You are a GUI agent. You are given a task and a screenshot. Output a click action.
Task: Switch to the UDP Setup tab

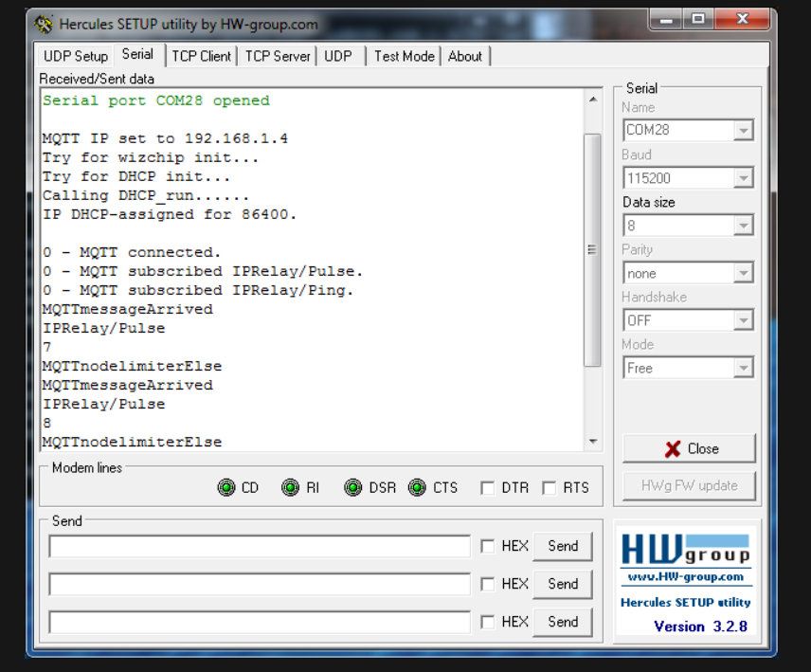(x=76, y=56)
